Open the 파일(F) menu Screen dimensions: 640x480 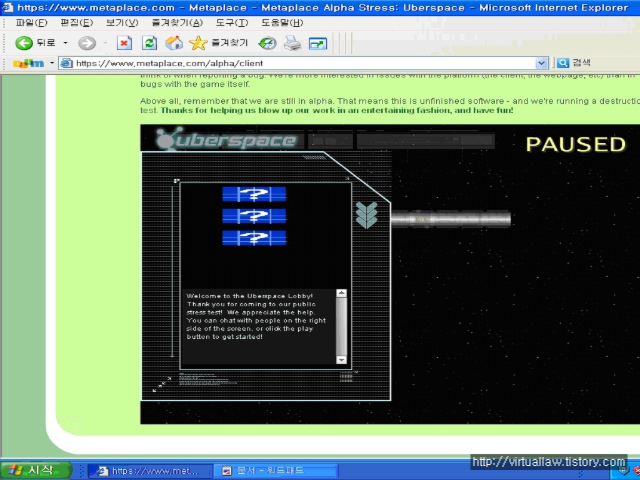[x=31, y=22]
